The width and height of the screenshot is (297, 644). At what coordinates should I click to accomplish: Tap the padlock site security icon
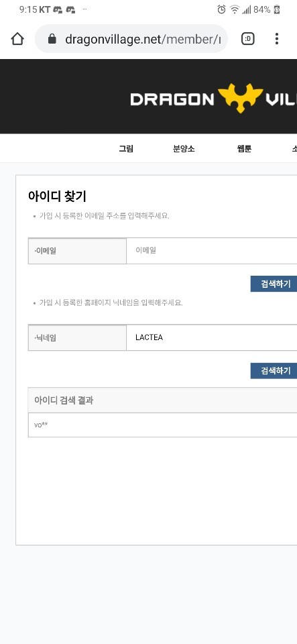[x=52, y=39]
